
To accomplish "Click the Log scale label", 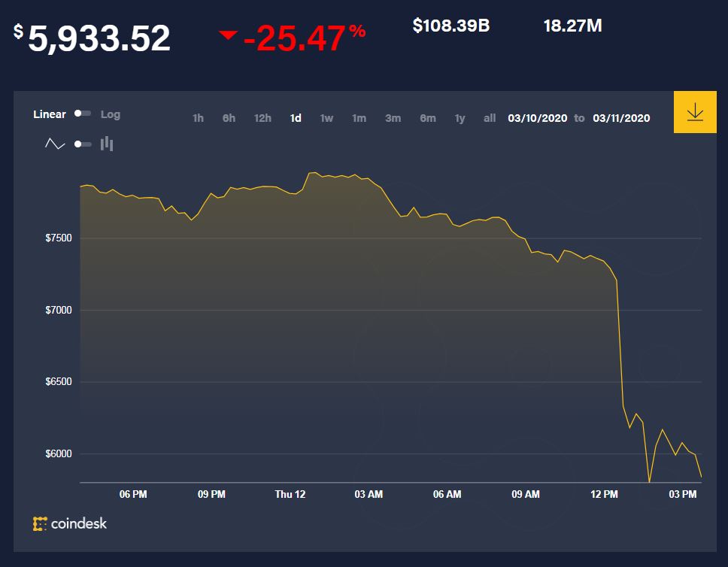I will (111, 114).
